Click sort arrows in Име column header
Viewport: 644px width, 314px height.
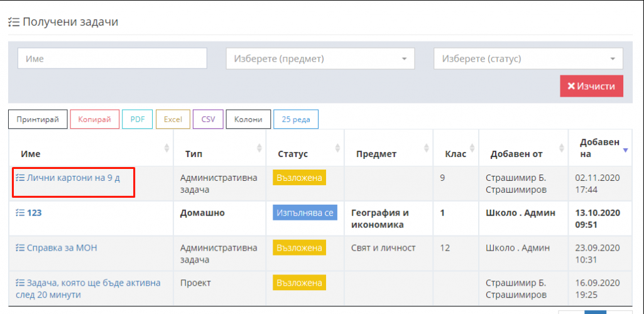[166, 148]
